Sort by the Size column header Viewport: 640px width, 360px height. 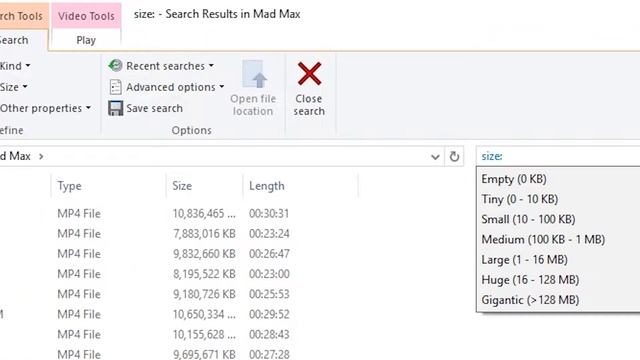(182, 186)
